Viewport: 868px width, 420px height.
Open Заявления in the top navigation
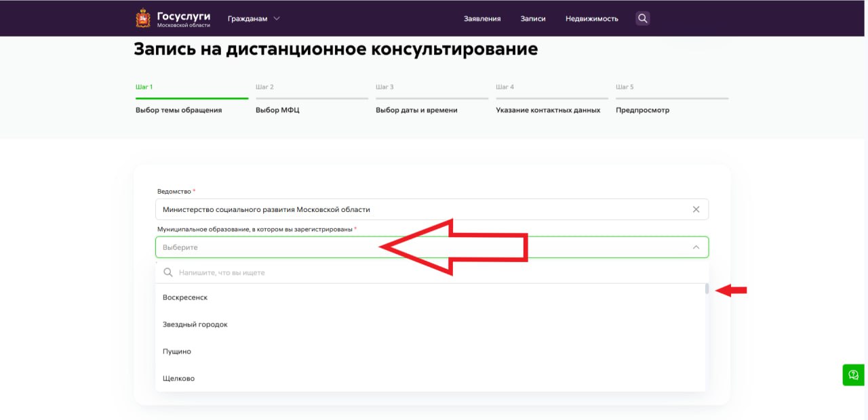pos(482,19)
